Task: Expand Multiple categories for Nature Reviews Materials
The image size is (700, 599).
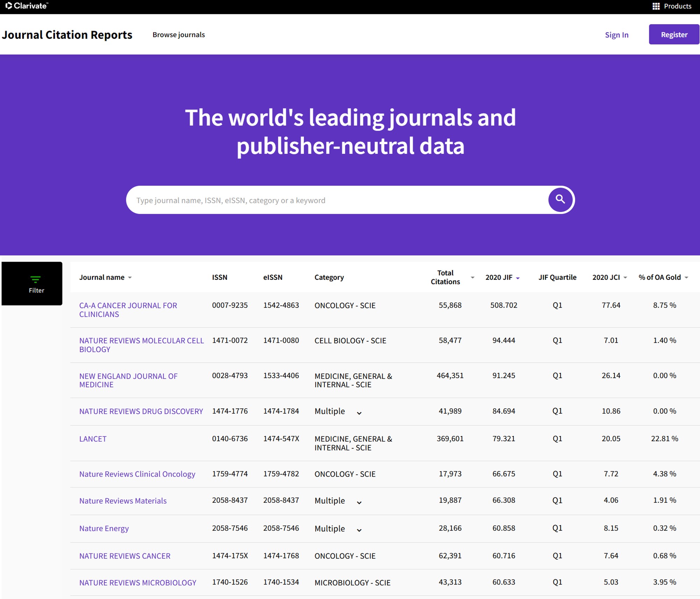Action: pyautogui.click(x=359, y=502)
